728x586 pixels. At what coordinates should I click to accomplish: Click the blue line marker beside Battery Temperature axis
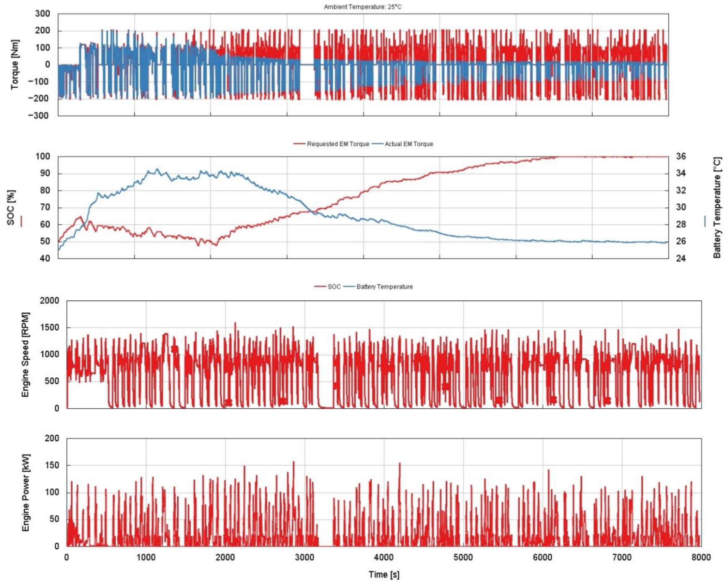(x=705, y=221)
